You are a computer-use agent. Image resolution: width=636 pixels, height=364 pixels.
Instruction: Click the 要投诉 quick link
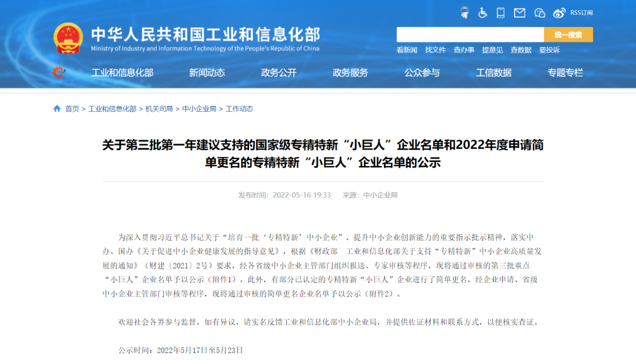coord(549,50)
